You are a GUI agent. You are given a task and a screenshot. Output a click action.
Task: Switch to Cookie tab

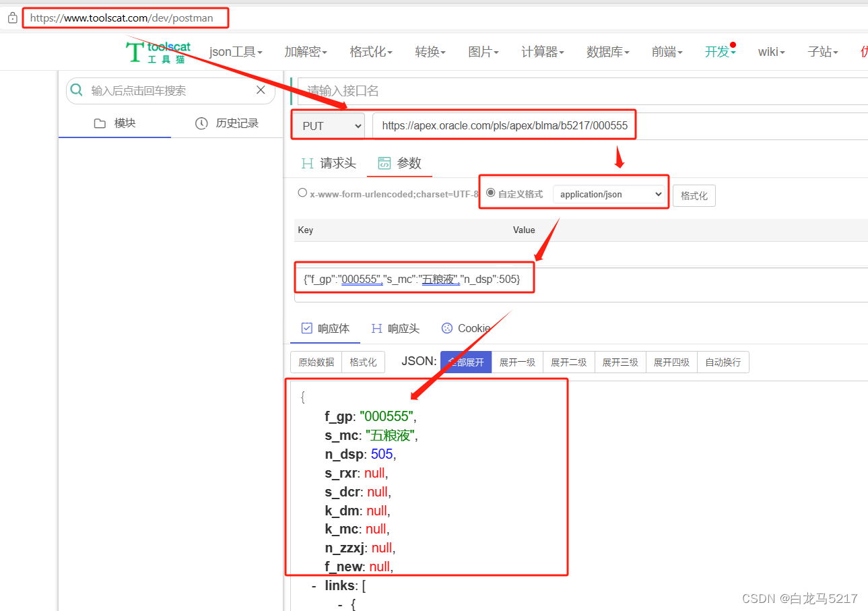466,328
